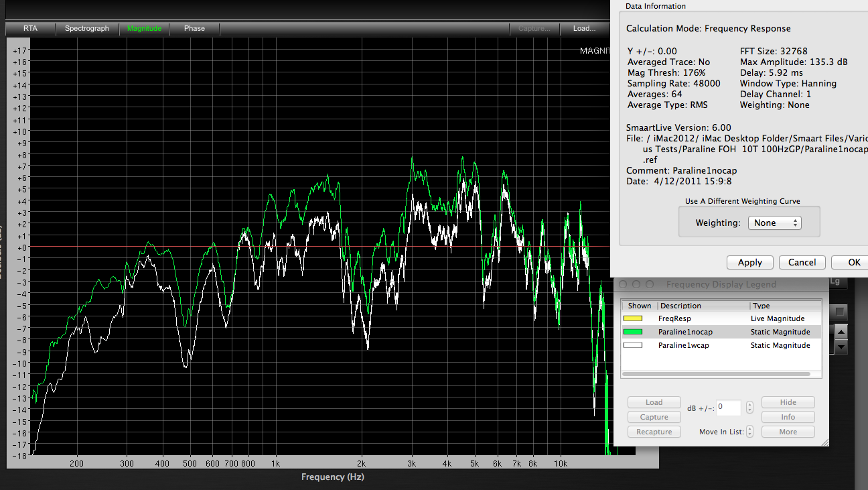The image size is (868, 490).
Task: Click the Load button in the legend window
Action: pyautogui.click(x=654, y=402)
